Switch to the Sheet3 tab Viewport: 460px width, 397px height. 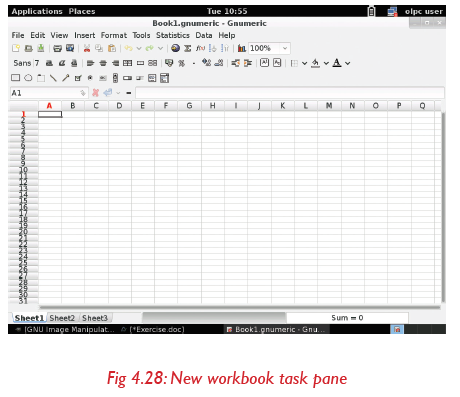(x=95, y=318)
